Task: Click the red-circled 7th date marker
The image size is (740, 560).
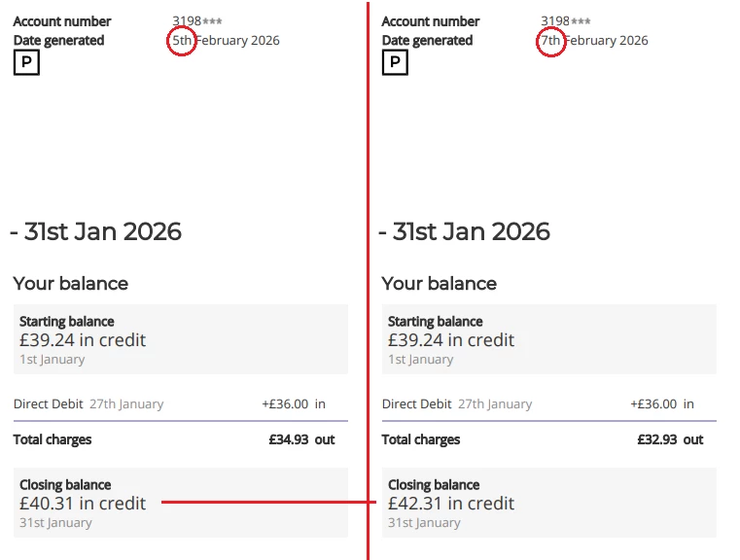Action: [550, 41]
